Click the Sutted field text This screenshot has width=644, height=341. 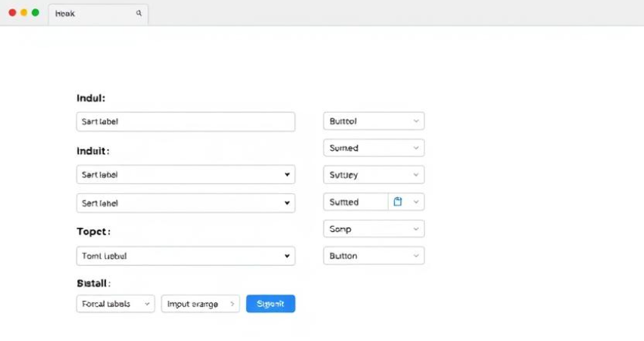pyautogui.click(x=355, y=202)
